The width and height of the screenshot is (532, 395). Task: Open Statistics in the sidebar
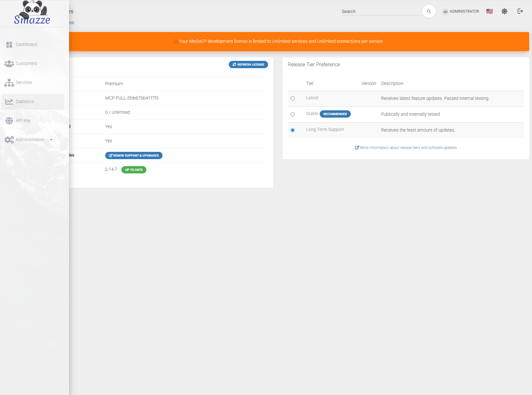coord(25,102)
